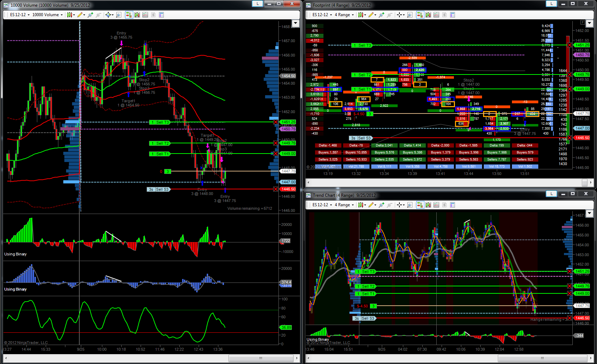597x364 pixels.
Task: Click horizontal scrollbar thumb of Trend Chart
Action: 542,358
